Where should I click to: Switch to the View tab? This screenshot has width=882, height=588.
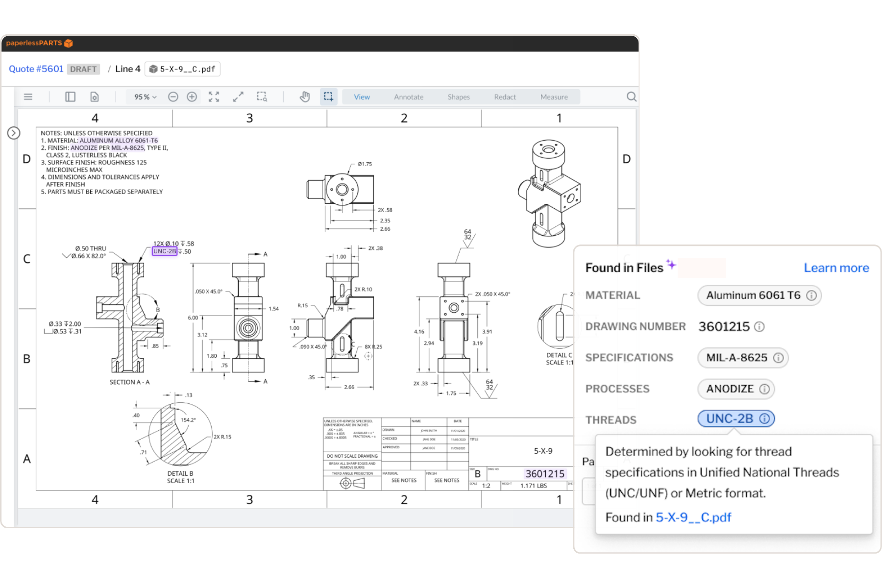coord(362,97)
